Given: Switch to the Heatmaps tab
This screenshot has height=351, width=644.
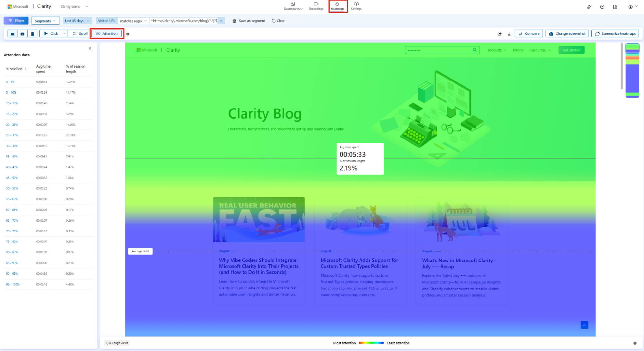Looking at the screenshot, I should (337, 6).
